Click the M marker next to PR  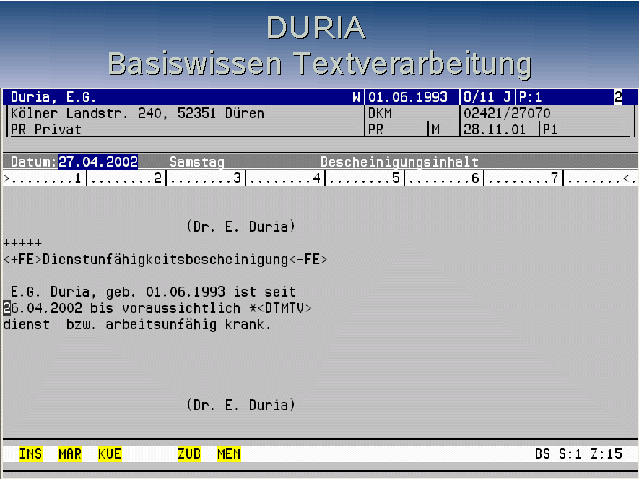click(435, 129)
